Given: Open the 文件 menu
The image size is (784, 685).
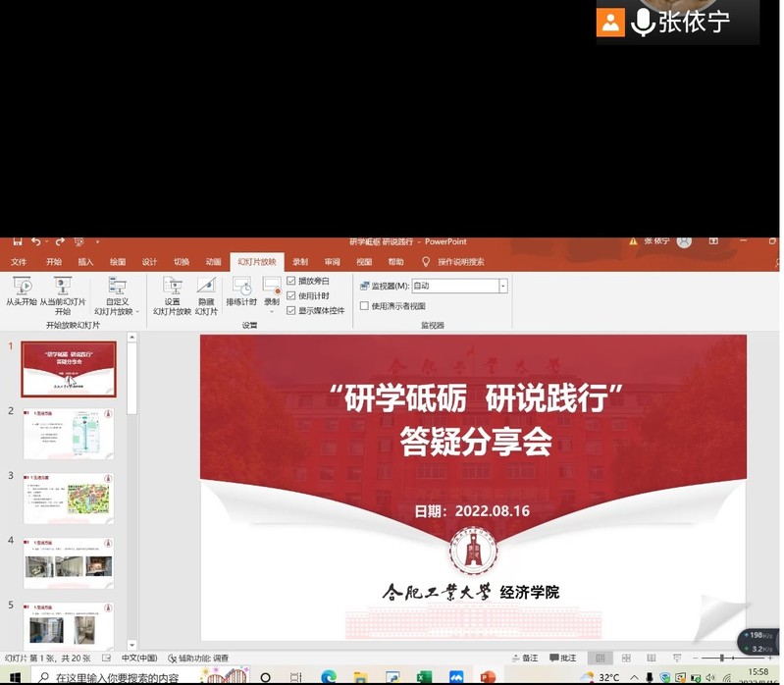Looking at the screenshot, I should 19,262.
